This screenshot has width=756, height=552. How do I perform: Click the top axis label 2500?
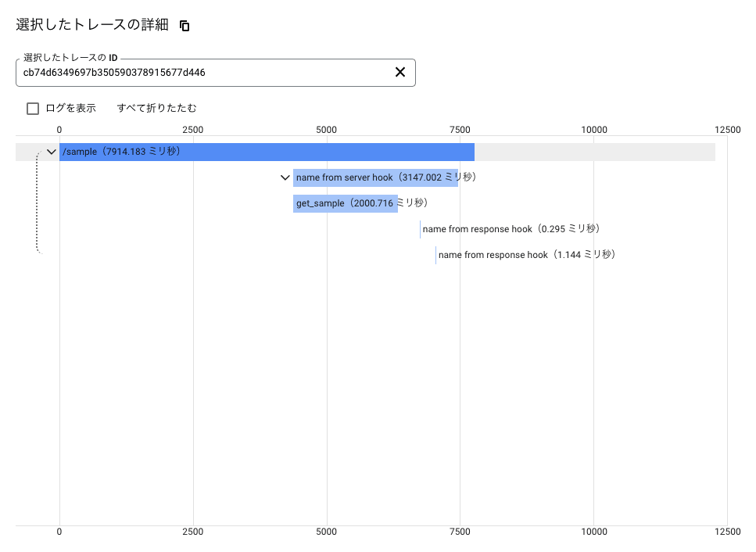pyautogui.click(x=193, y=130)
